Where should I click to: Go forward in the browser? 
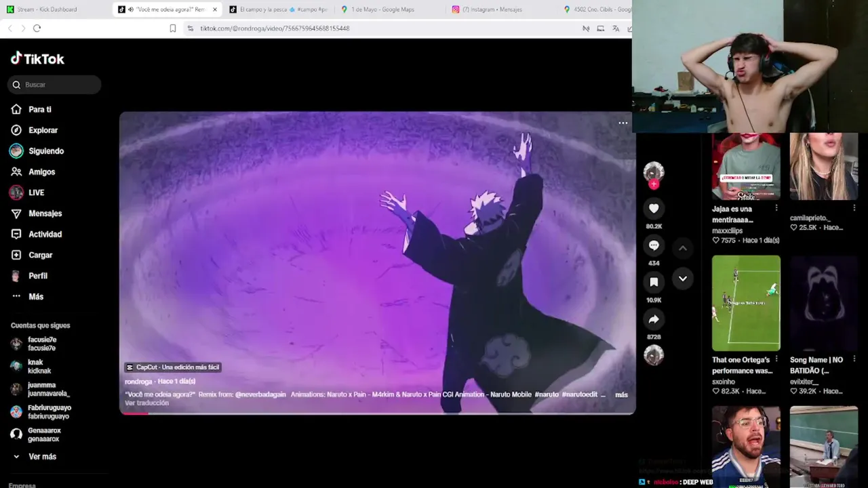(x=23, y=28)
